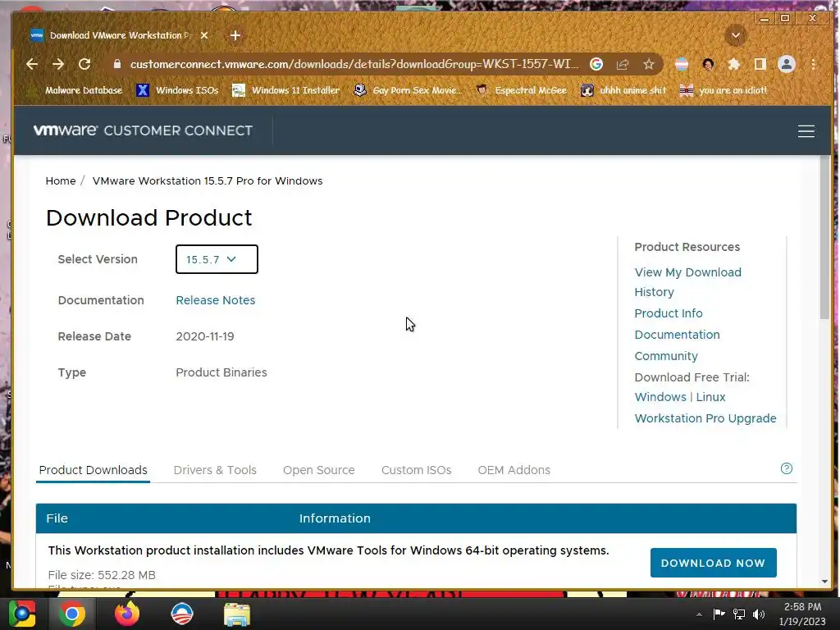
Task: Switch to the Open Source tab
Action: point(319,470)
